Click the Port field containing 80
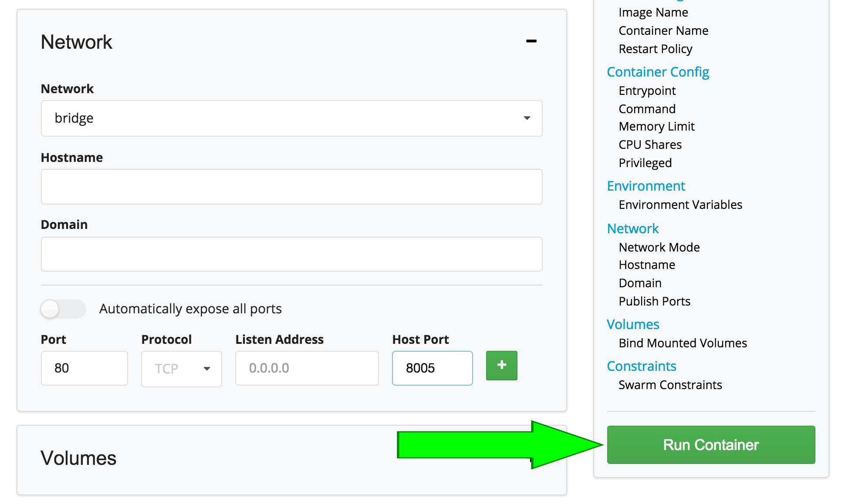 (x=84, y=368)
